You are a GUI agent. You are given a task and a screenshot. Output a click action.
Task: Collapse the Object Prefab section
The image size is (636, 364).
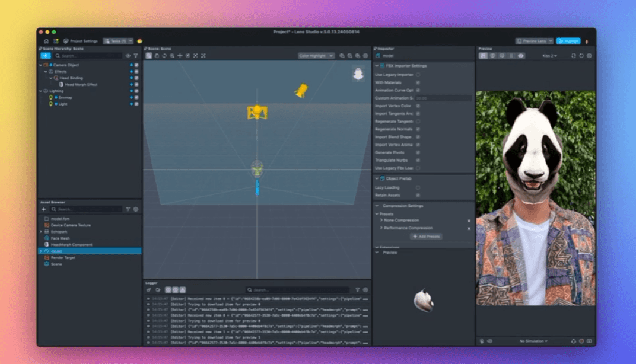377,178
